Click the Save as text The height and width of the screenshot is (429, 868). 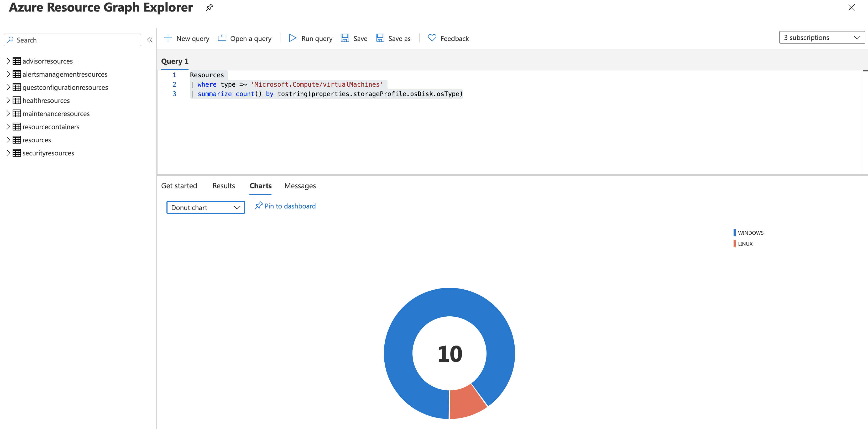pyautogui.click(x=399, y=38)
